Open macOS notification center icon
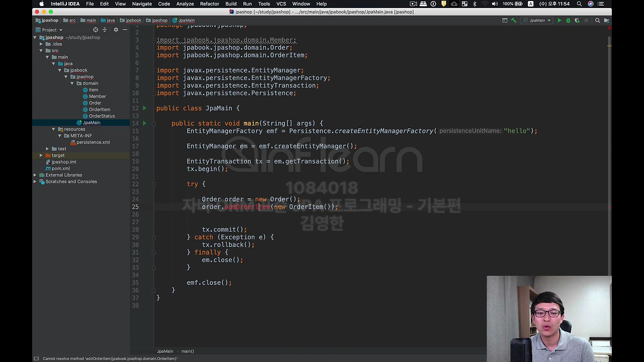Screen dimensions: 644x362 (601, 4)
